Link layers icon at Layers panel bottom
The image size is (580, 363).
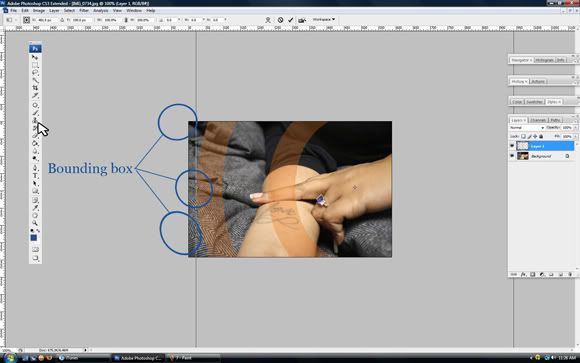[514, 274]
